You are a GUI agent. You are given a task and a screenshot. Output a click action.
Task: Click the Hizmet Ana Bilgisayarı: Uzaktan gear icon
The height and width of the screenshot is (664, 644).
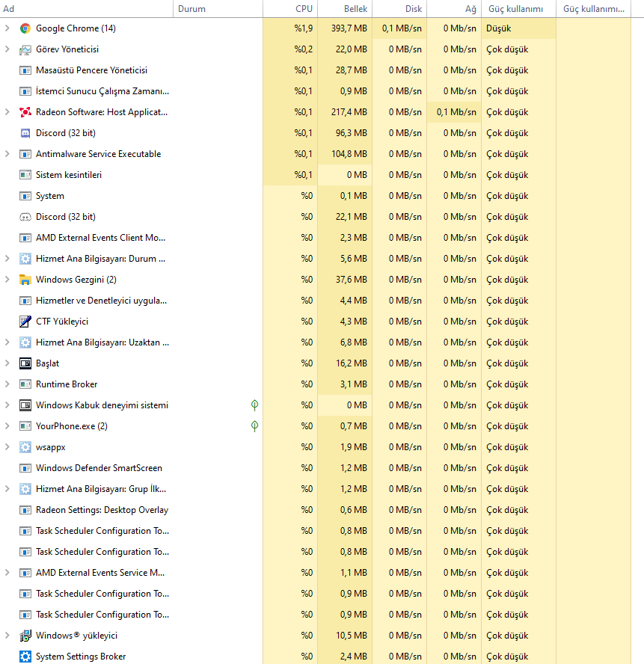(25, 342)
